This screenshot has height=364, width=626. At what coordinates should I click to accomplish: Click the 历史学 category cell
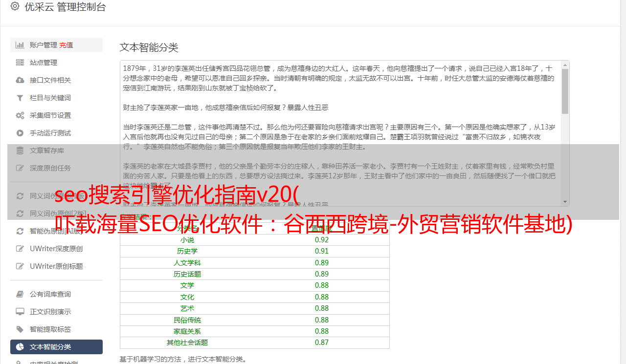(x=187, y=251)
